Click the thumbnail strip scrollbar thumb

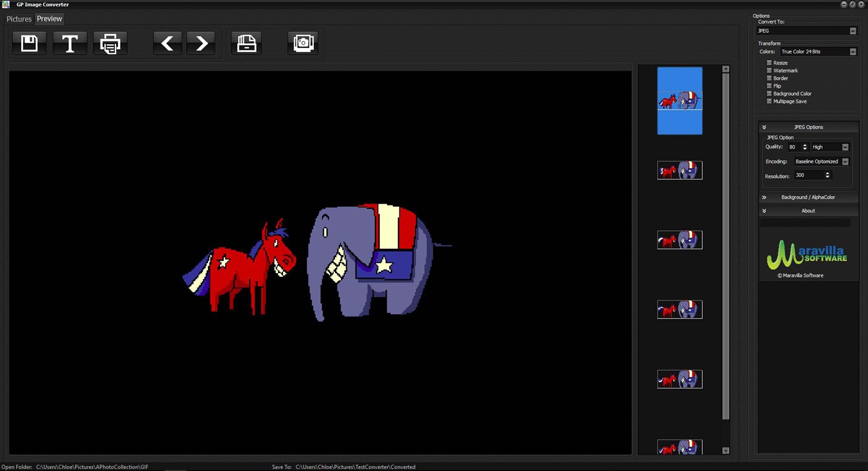pyautogui.click(x=725, y=247)
